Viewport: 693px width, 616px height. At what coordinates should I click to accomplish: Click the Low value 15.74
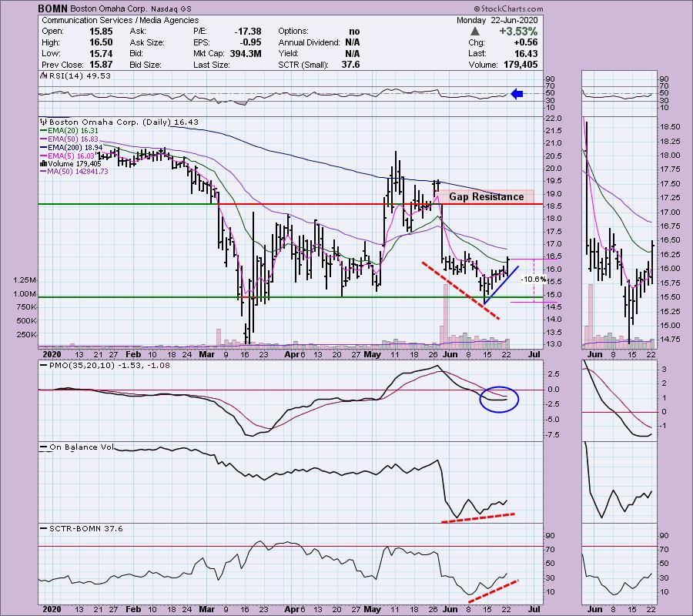coord(101,53)
